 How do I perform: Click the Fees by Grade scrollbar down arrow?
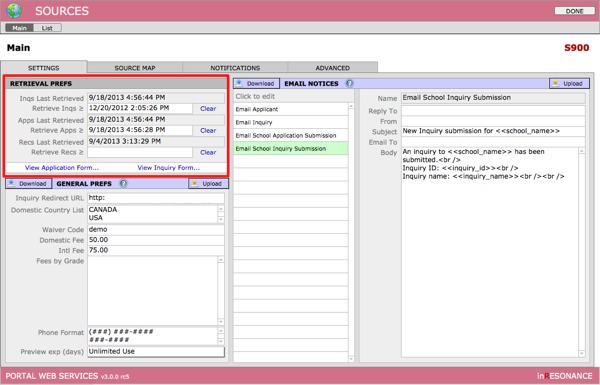[221, 322]
